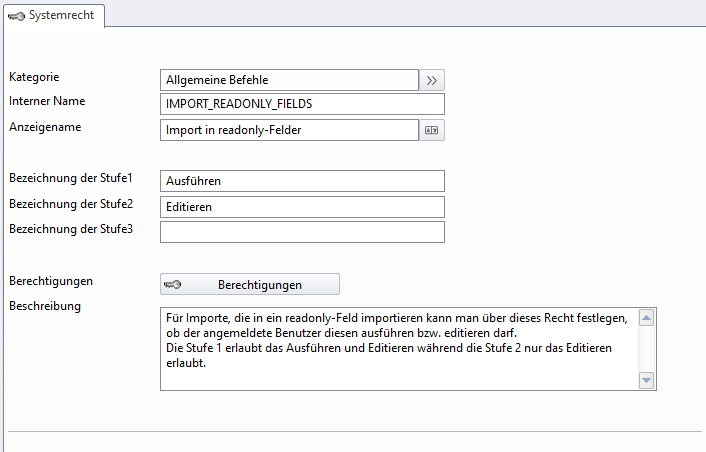706x452 pixels.
Task: Focus the Anzeigename field, Import in readonly-Felder
Action: [290, 130]
